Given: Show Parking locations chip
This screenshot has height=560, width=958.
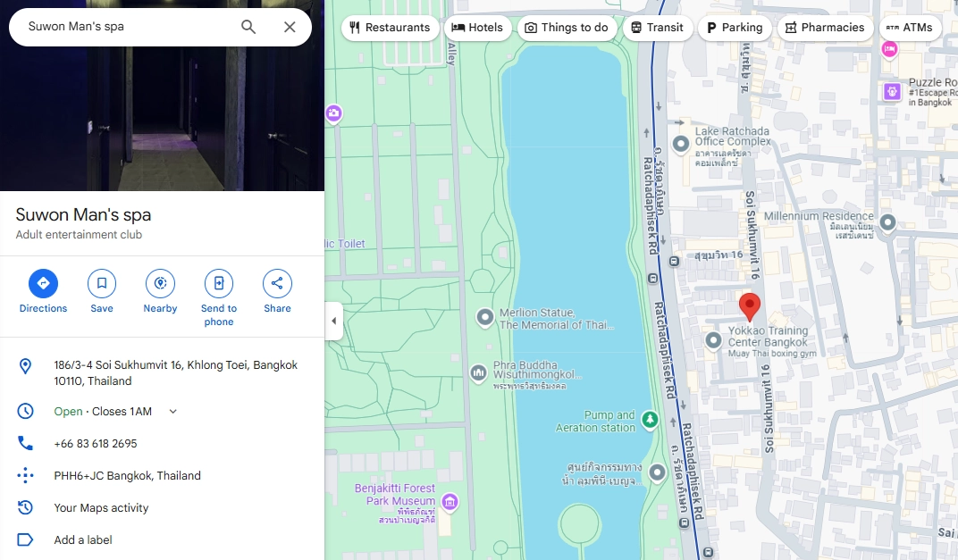Looking at the screenshot, I should coord(735,28).
